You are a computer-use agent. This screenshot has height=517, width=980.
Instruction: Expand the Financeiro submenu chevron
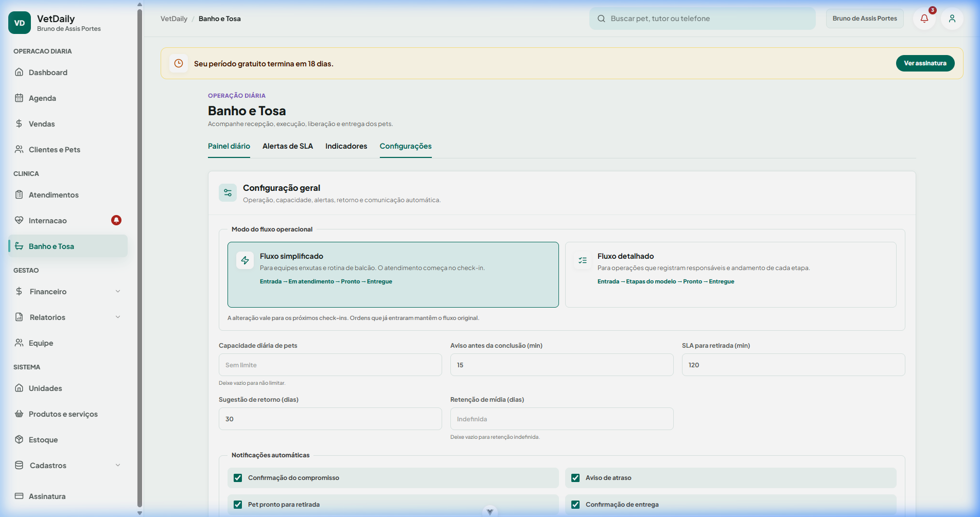[x=118, y=291]
